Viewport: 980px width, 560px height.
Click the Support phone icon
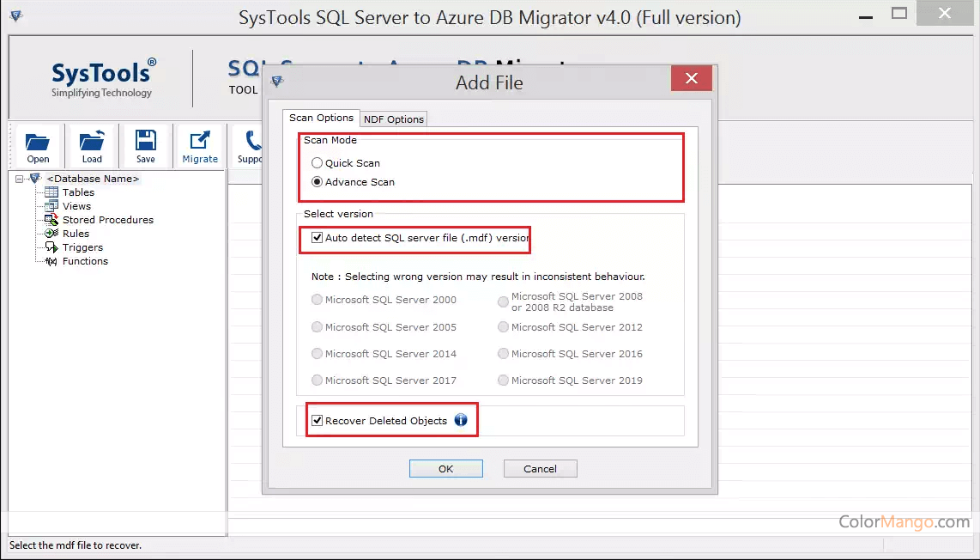point(252,142)
